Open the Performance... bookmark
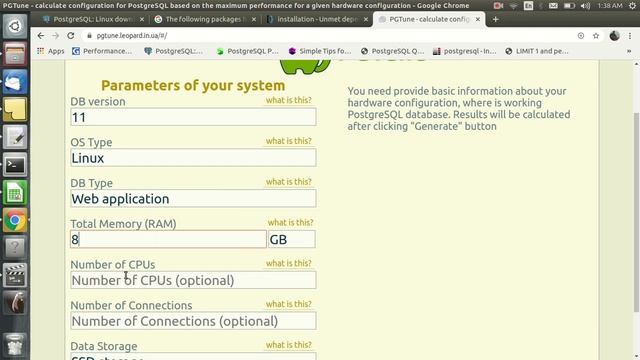The width and height of the screenshot is (640, 360). coord(102,51)
